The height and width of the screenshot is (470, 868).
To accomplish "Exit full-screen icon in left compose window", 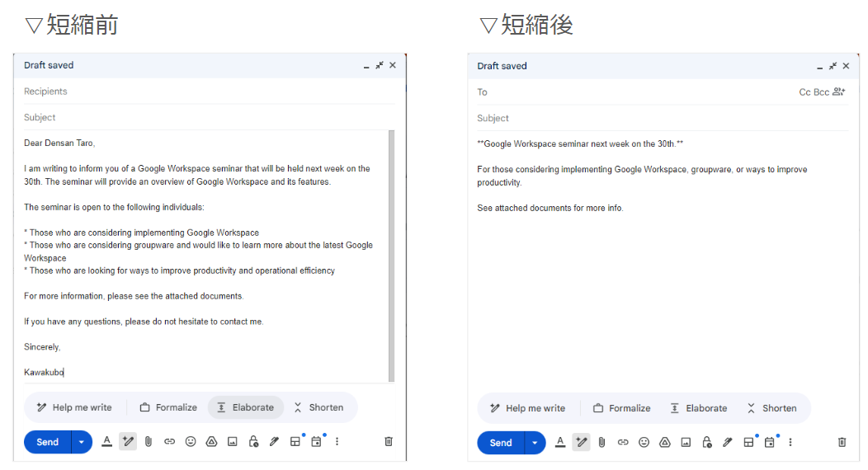I will [380, 65].
